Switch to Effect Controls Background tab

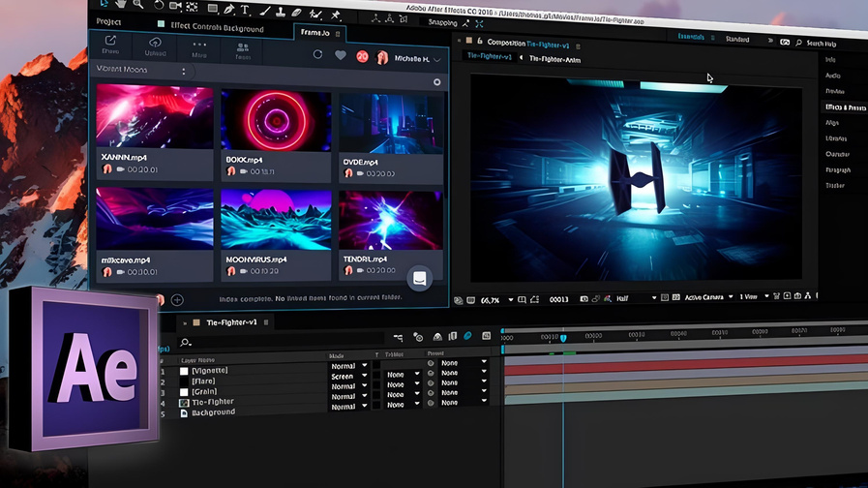tap(217, 26)
